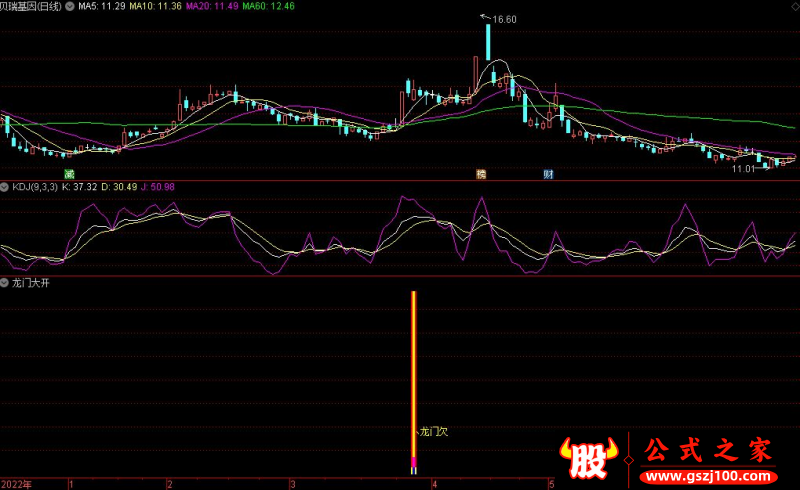
Task: Click the blue 财 financial marker icon
Action: point(548,174)
